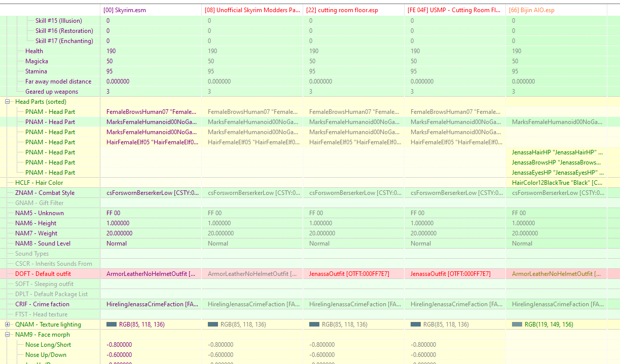This screenshot has height=364, width=620.
Task: Select the [66] Bijin AIO.esp column header
Action: pos(556,10)
